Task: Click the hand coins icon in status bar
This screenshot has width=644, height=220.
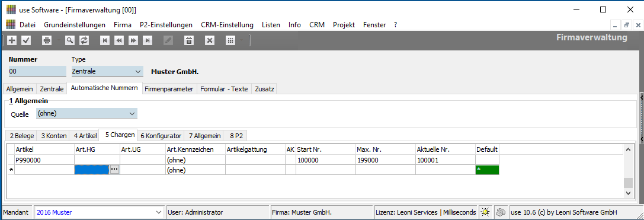Action: pyautogui.click(x=500, y=212)
